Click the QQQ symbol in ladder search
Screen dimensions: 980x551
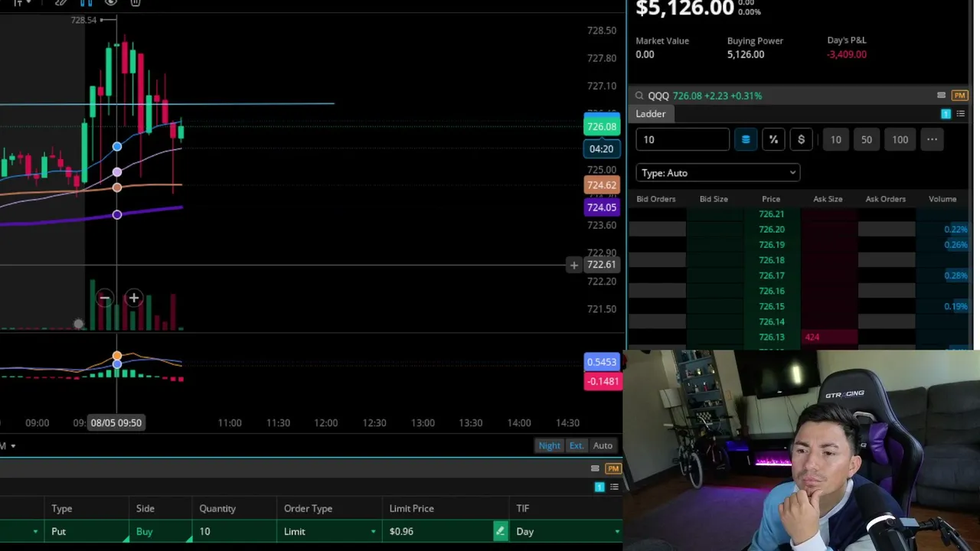coord(658,96)
